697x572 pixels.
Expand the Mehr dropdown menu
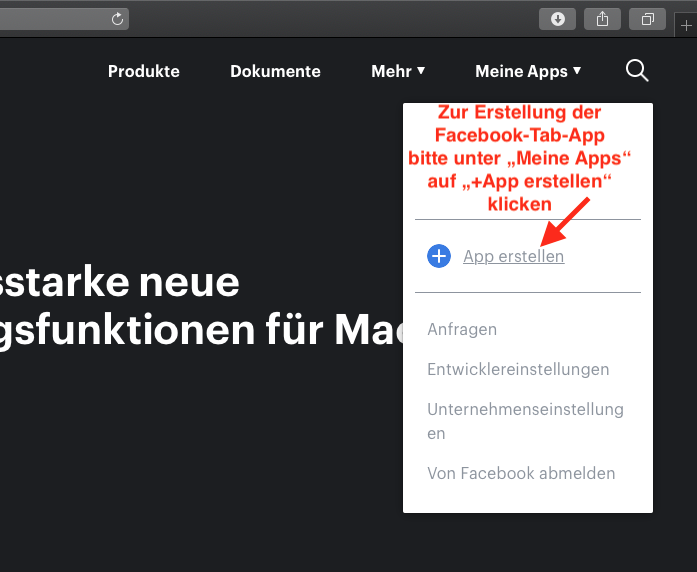click(398, 71)
